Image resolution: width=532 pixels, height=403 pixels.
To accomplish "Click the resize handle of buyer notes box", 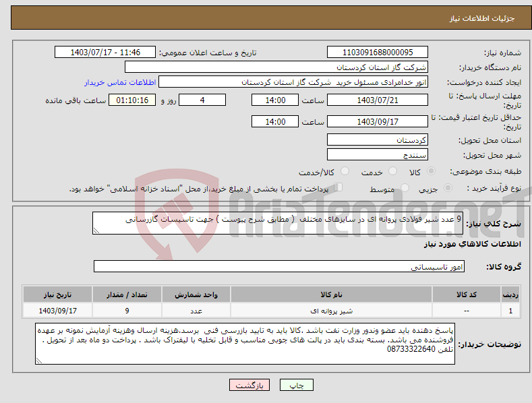I will tap(38, 361).
